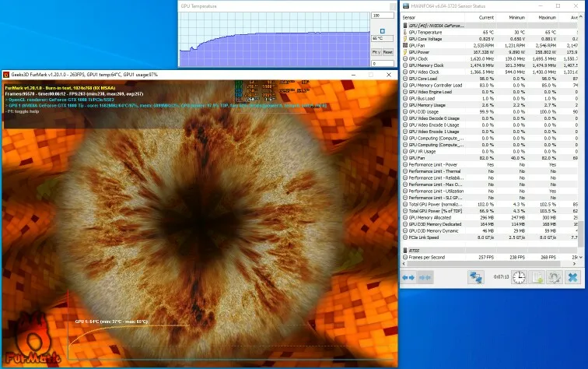Click the circle icon beside PCIe Link Speed
Image resolution: width=588 pixels, height=369 pixels.
click(405, 237)
